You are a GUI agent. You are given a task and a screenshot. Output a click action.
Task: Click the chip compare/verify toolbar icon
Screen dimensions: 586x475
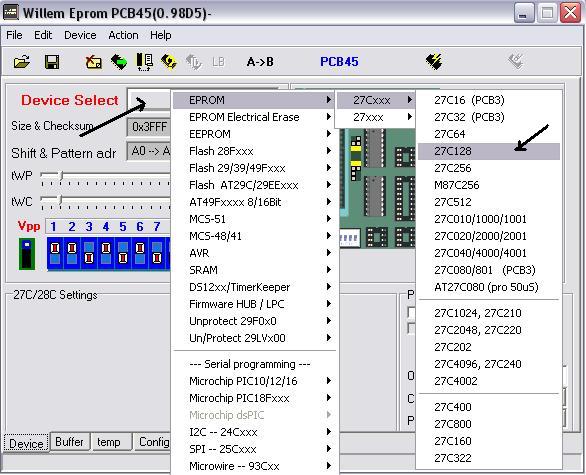click(144, 62)
